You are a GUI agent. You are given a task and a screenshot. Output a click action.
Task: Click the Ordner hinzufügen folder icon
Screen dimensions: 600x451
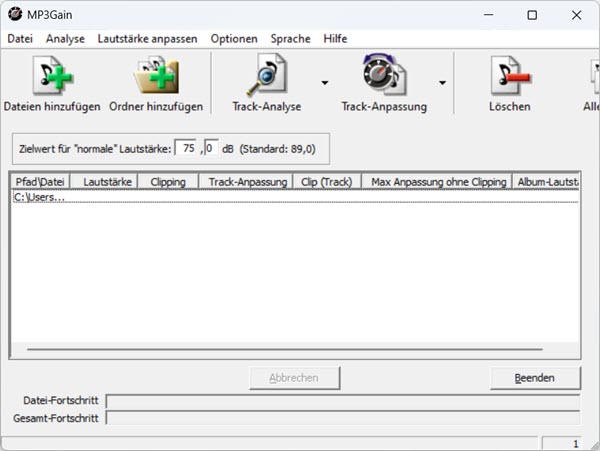(156, 75)
